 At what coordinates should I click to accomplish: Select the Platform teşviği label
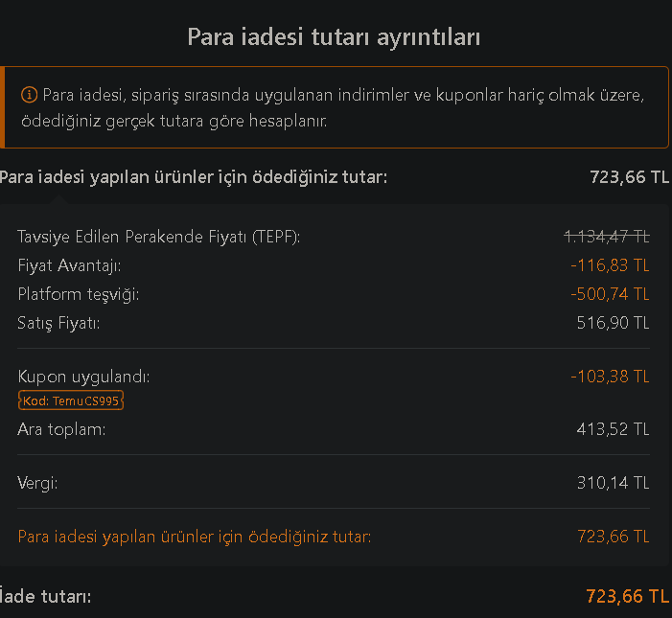click(79, 295)
